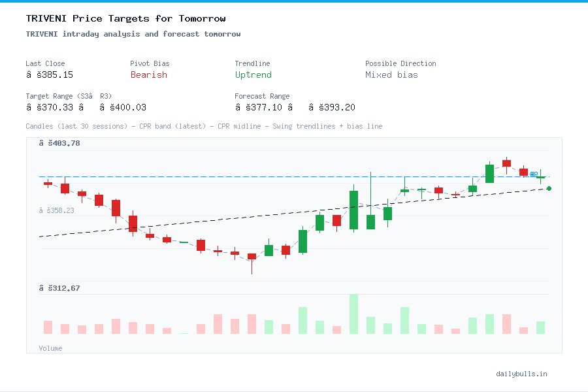Click the TRIVENI Price Targets heading
The height and width of the screenshot is (392, 588).
tap(125, 18)
